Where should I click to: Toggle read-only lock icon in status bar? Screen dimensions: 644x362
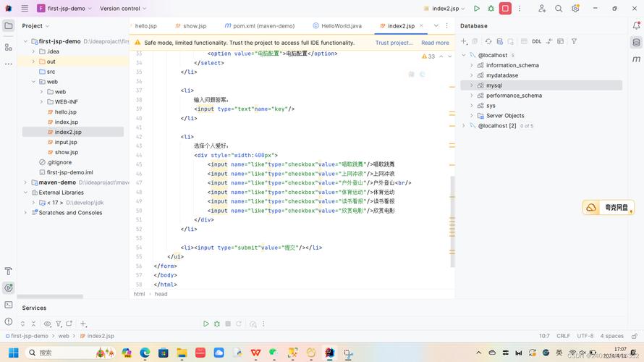(635, 336)
